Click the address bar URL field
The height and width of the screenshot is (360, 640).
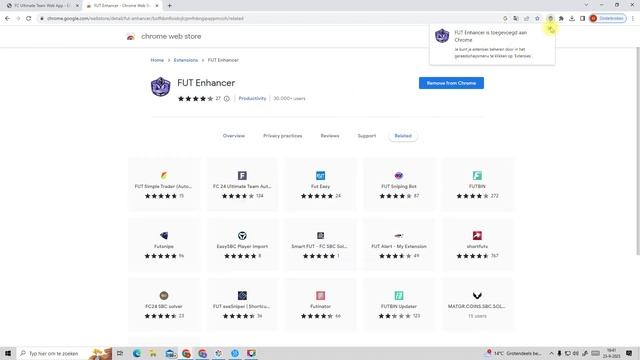269,18
